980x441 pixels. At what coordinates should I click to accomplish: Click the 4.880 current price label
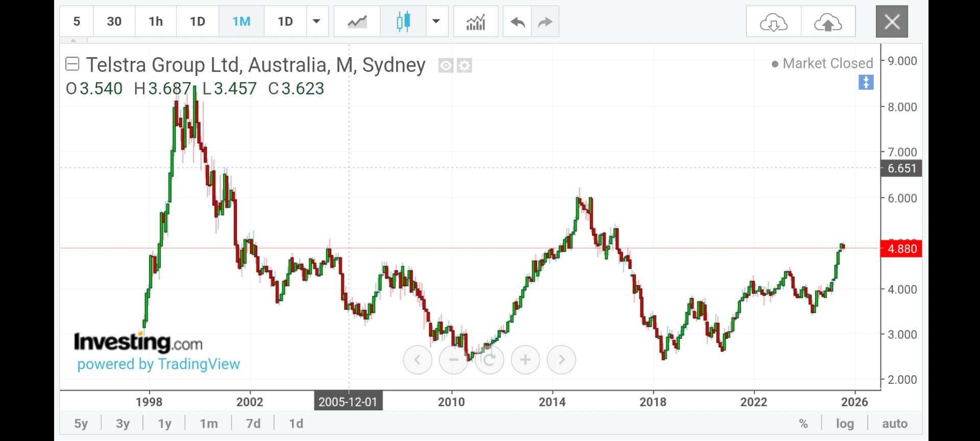pyautogui.click(x=901, y=249)
